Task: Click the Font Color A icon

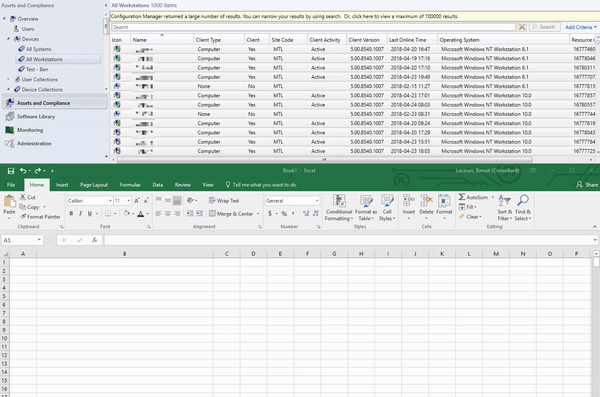Action: 141,214
